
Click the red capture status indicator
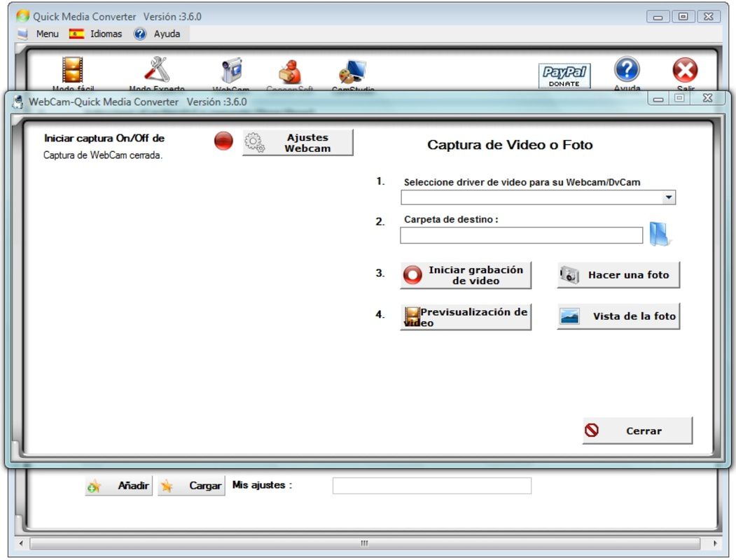pos(222,140)
